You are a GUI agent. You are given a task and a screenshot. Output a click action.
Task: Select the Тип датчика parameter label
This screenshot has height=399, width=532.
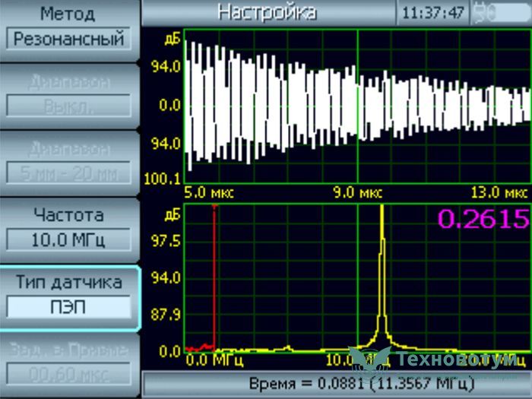68,282
